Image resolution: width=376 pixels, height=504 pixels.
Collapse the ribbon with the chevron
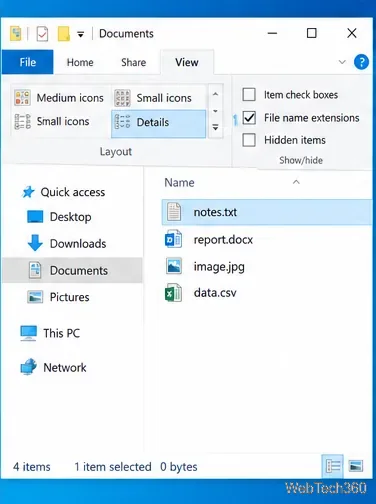(x=342, y=62)
